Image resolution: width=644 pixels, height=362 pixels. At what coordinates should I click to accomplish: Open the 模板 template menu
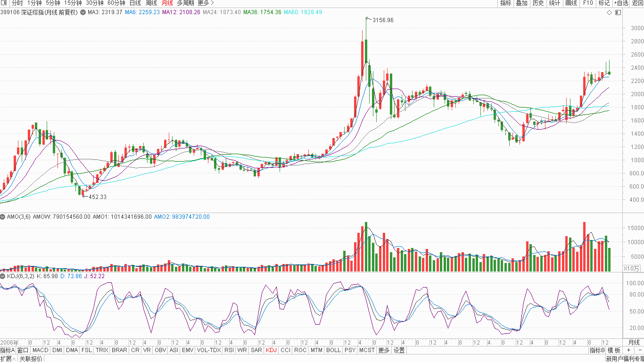[x=614, y=350]
